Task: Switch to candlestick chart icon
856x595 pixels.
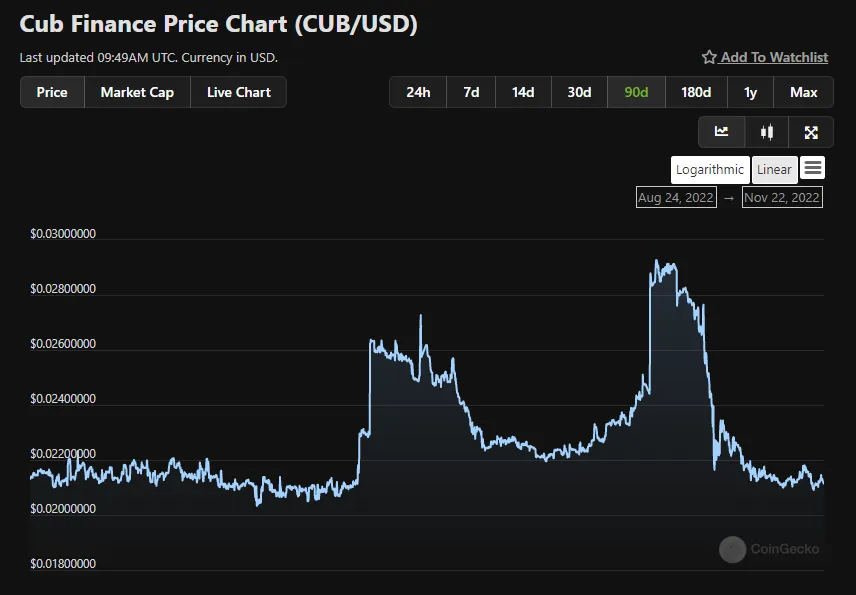Action: [x=766, y=132]
